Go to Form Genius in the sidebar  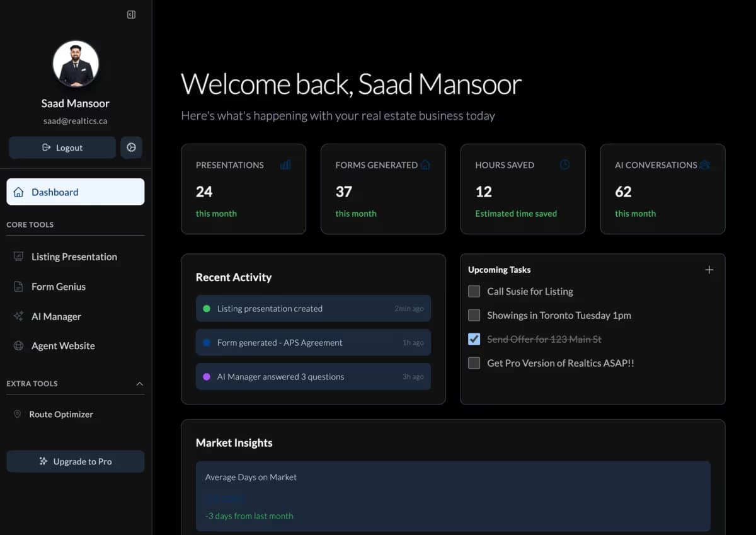pyautogui.click(x=59, y=287)
